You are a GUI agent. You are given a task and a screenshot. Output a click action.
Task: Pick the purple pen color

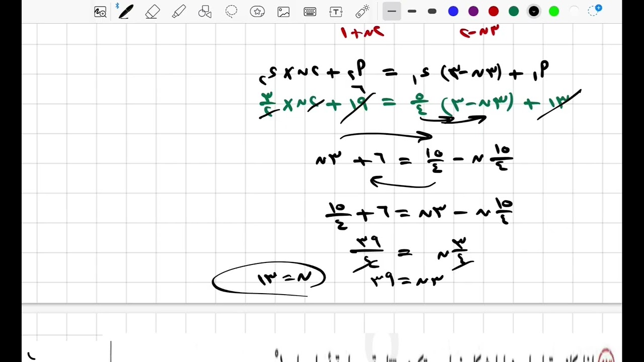click(473, 11)
